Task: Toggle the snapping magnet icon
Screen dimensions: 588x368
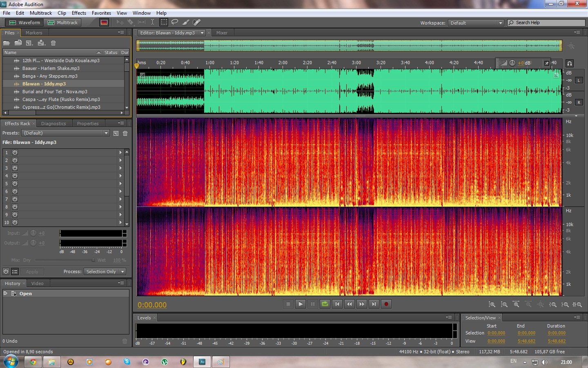Action: pyautogui.click(x=569, y=63)
